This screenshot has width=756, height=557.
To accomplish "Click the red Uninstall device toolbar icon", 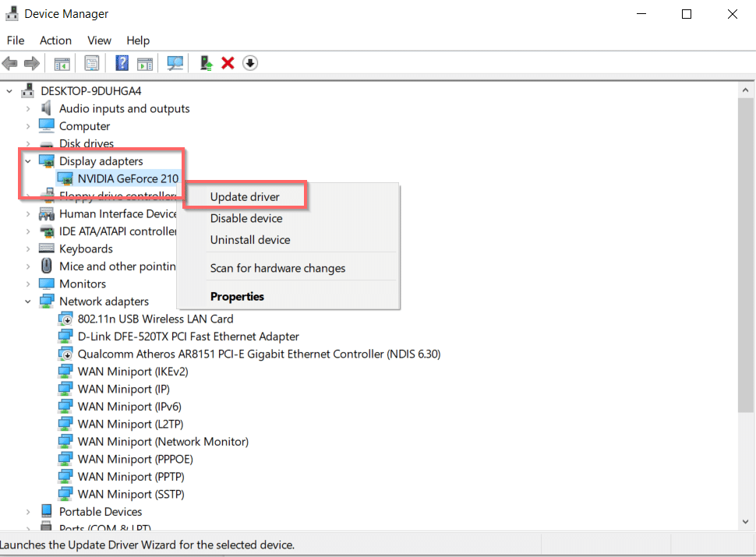I will [228, 62].
